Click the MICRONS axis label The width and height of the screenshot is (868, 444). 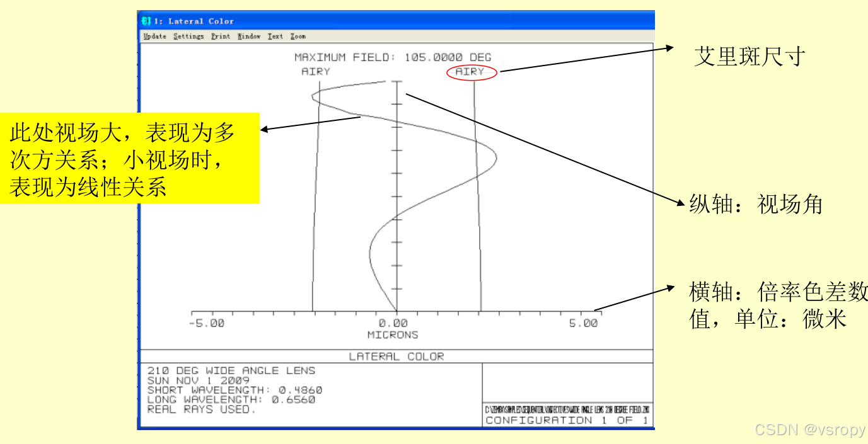(x=393, y=334)
